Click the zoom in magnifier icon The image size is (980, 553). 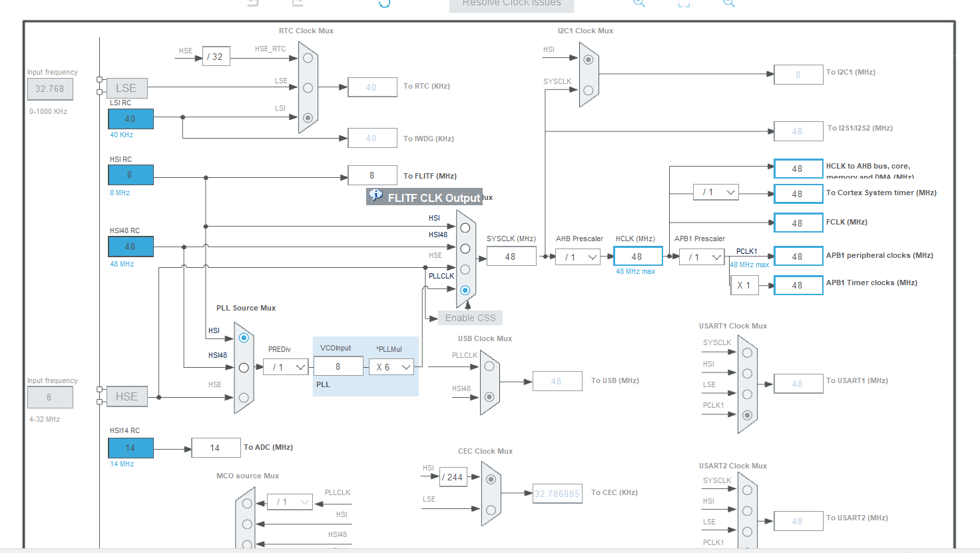click(x=639, y=3)
